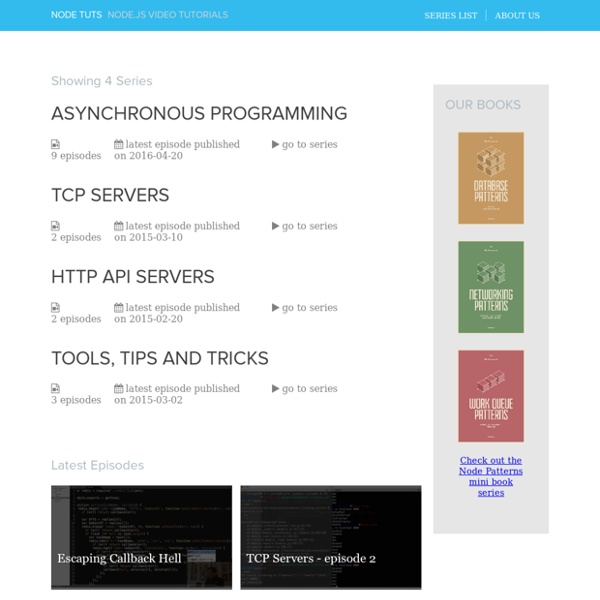Open the Networking Patterns book cover

pos(491,287)
